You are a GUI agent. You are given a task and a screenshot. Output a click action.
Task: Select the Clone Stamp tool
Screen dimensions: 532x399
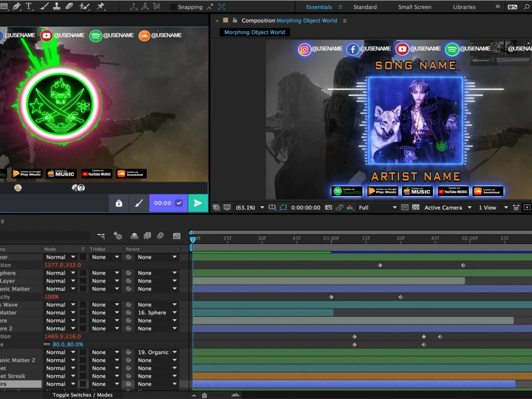coord(56,6)
